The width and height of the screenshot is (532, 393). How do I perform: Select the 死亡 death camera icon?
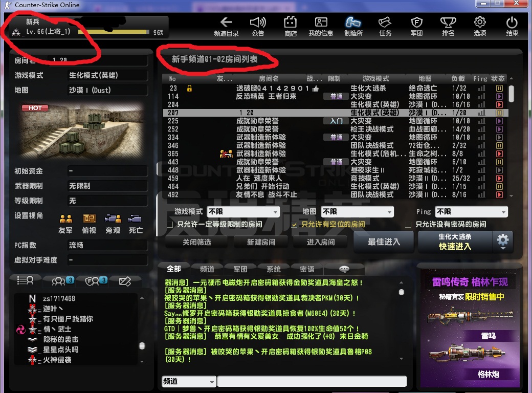[135, 219]
